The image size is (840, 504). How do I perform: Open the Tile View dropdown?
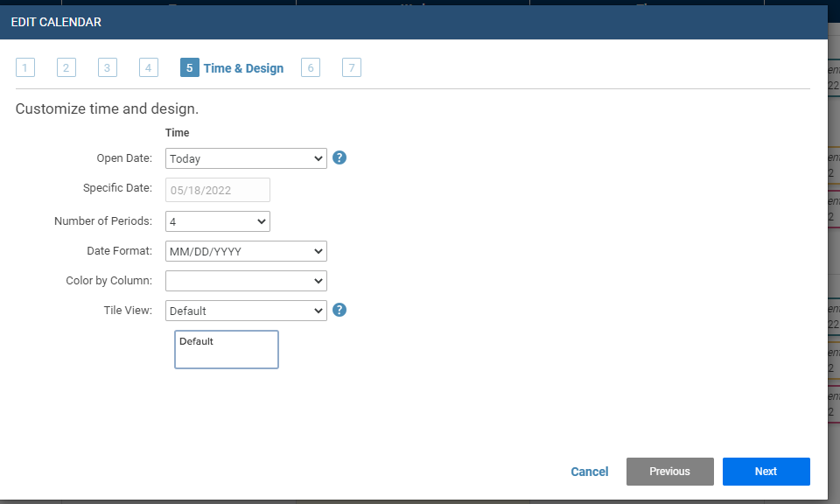(x=246, y=310)
